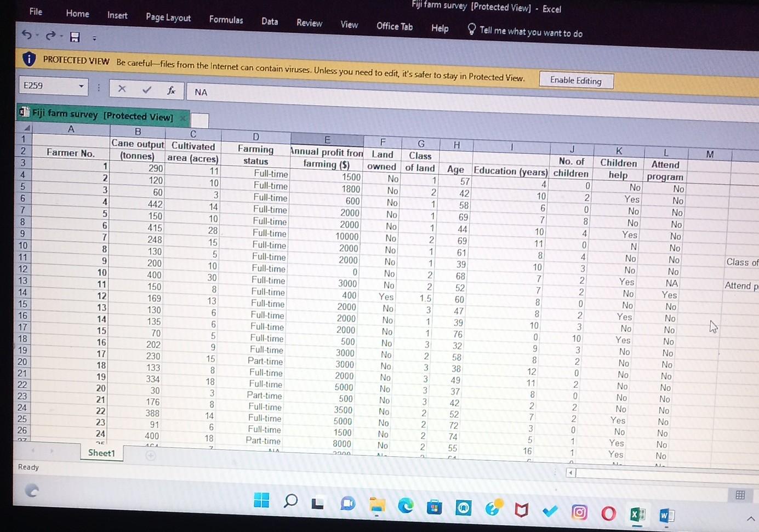Viewport: 759px width, 532px height.
Task: Open the Formulas ribbon tab
Action: (226, 20)
